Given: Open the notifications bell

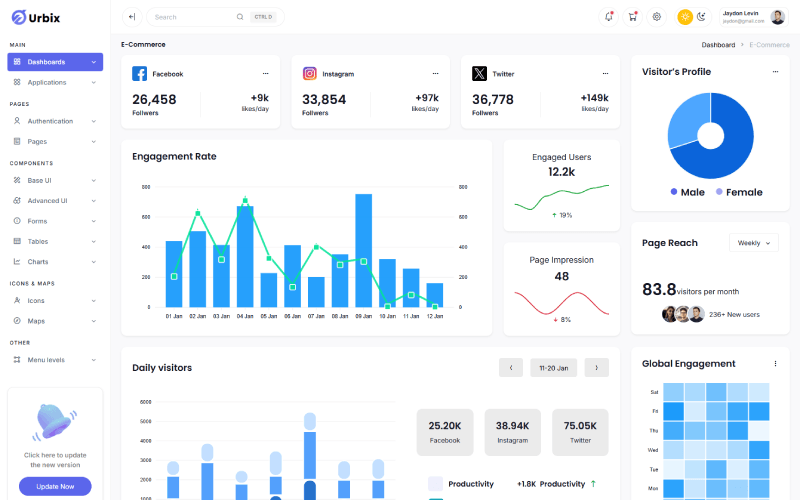Looking at the screenshot, I should click(609, 17).
